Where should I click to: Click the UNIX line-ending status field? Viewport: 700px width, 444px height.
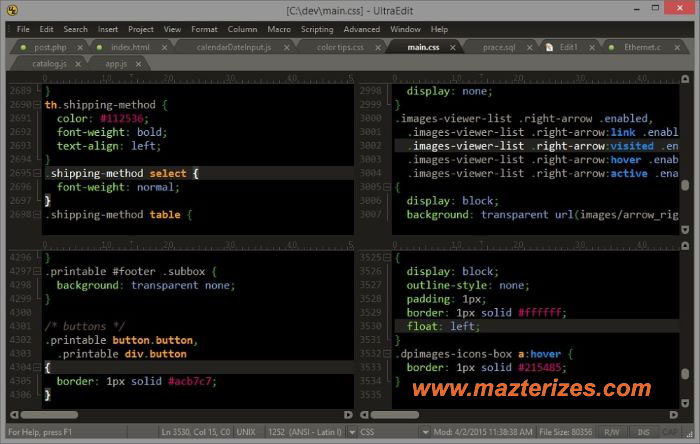(246, 432)
